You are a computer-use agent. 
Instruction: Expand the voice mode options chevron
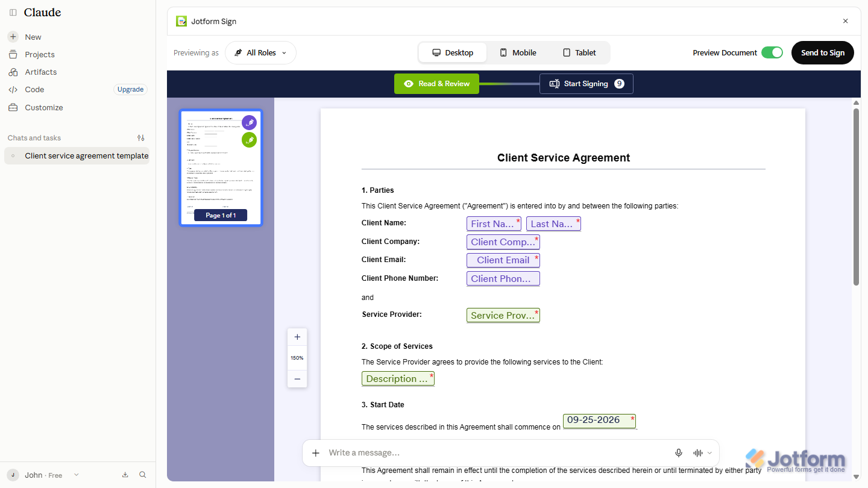pos(709,453)
